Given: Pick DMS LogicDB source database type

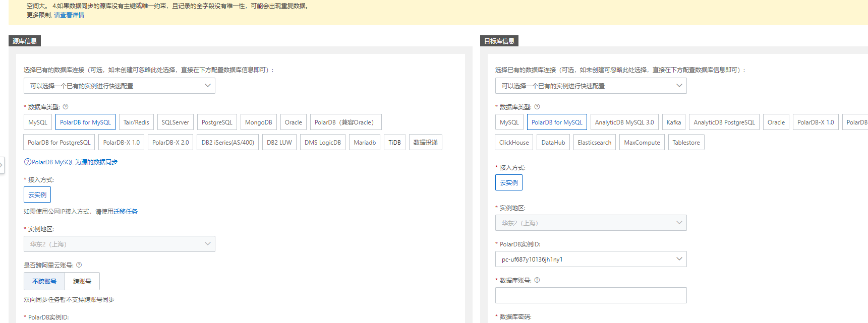Looking at the screenshot, I should click(x=323, y=143).
